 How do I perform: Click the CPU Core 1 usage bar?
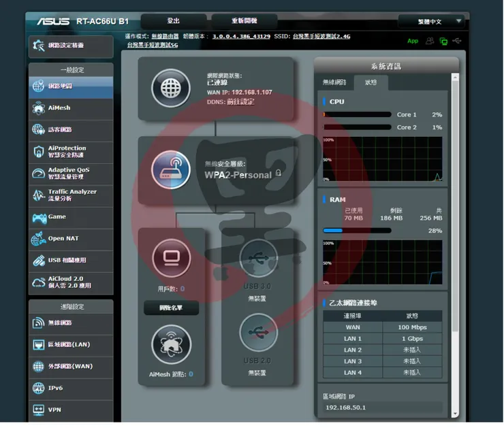[357, 114]
